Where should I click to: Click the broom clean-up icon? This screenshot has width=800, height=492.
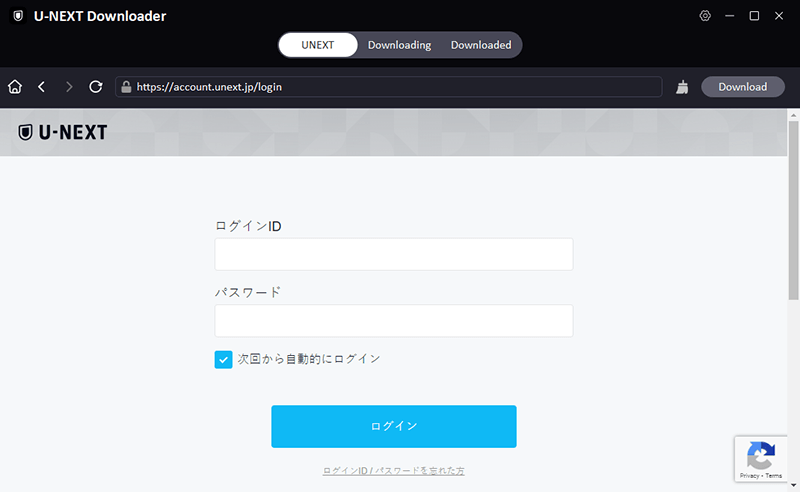[682, 87]
